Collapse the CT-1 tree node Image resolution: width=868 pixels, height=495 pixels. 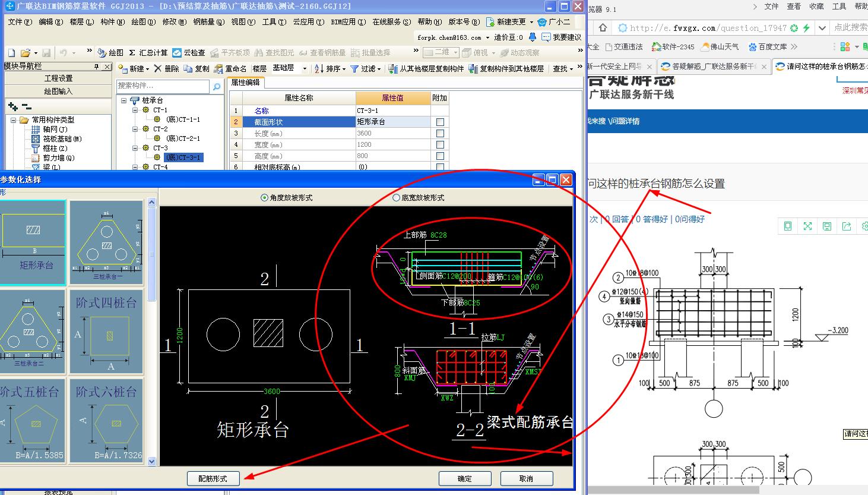tap(135, 110)
